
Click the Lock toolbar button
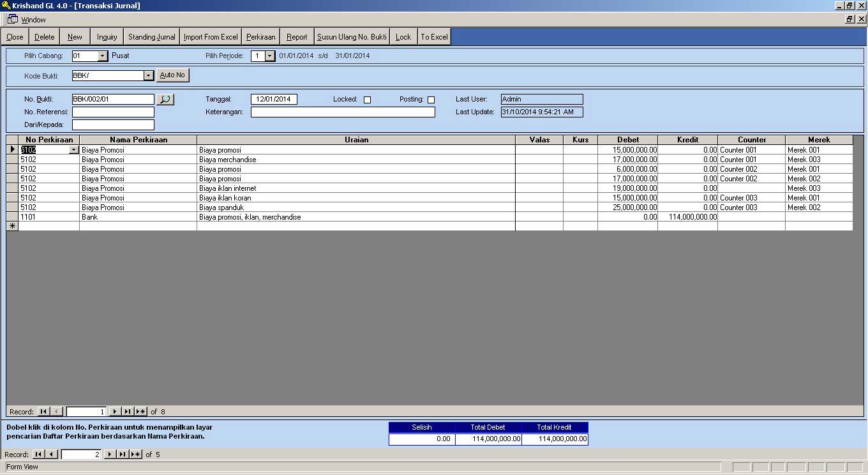click(x=403, y=37)
